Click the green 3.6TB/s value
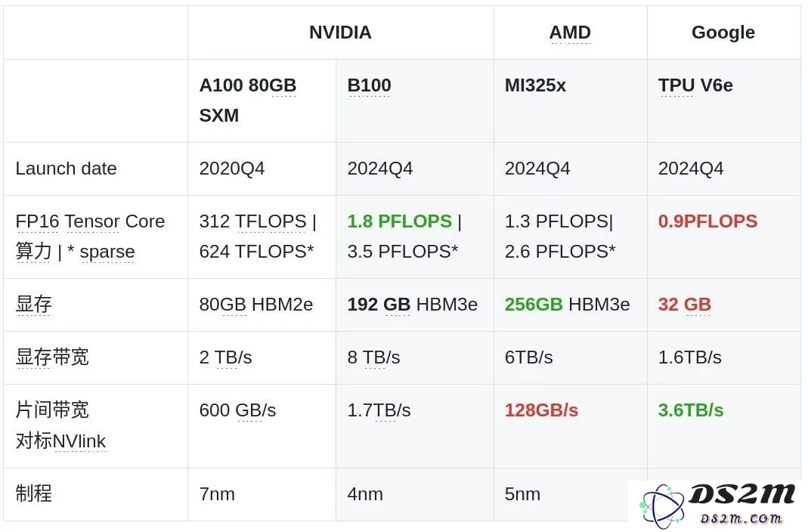The width and height of the screenshot is (808, 532). 691,410
